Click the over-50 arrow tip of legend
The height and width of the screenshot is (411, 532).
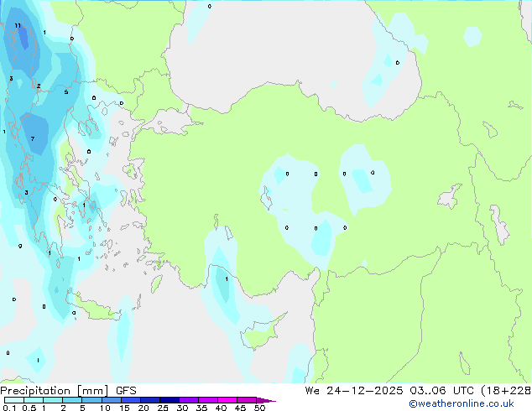(266, 400)
